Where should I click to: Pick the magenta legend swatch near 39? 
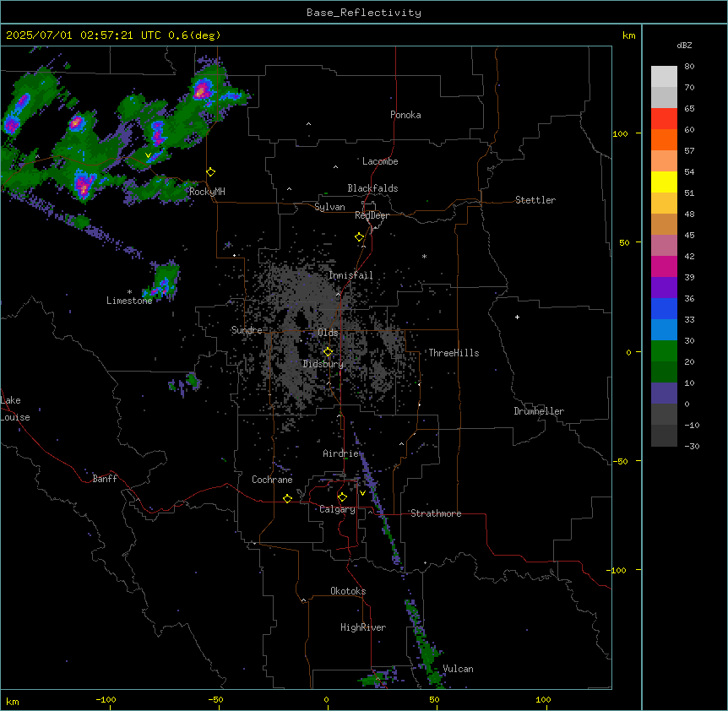coord(664,267)
